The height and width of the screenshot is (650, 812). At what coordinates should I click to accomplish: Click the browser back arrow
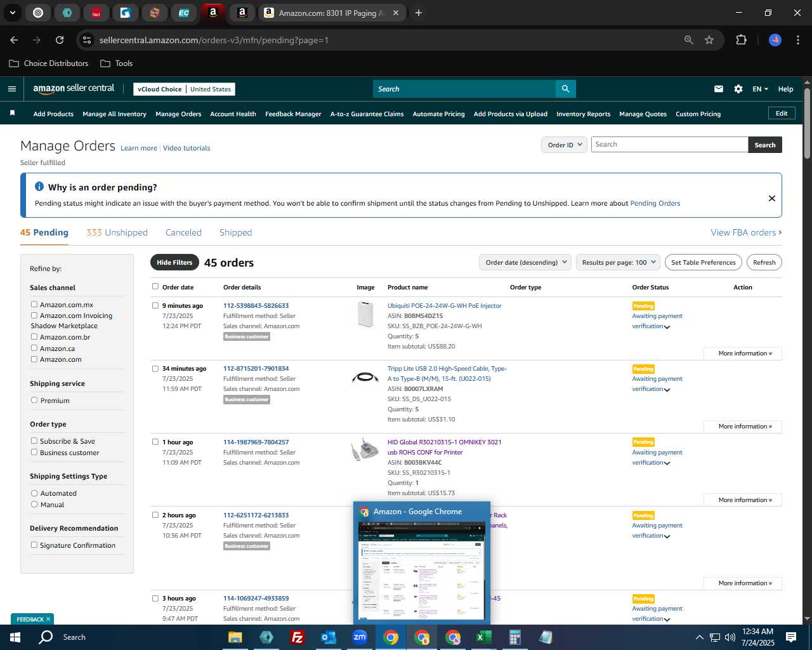(x=14, y=40)
